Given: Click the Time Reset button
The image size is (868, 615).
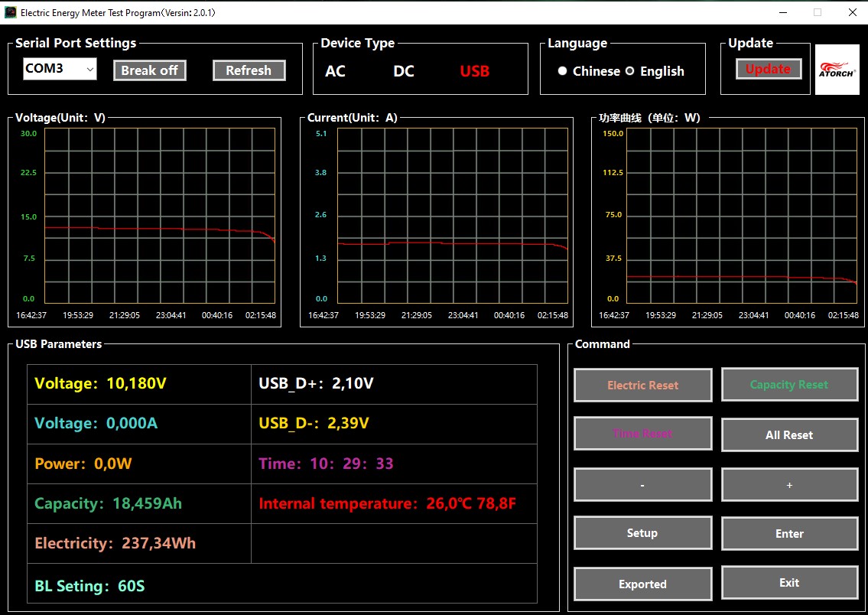Looking at the screenshot, I should point(642,434).
